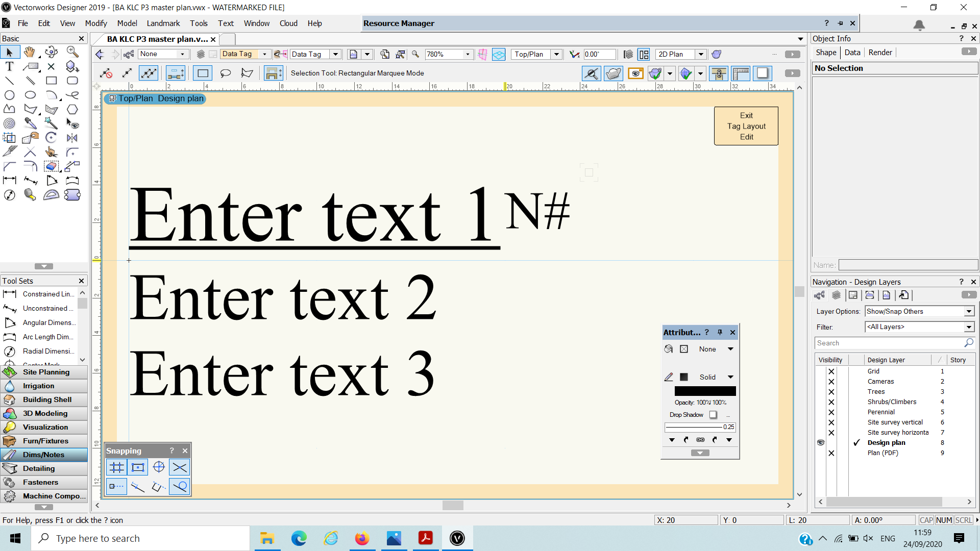Viewport: 980px width, 551px height.
Task: Open the Landmark menu
Action: (163, 23)
